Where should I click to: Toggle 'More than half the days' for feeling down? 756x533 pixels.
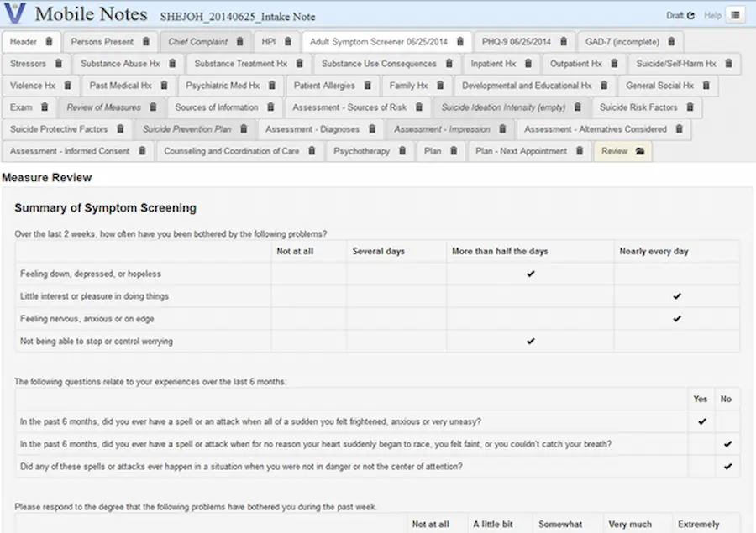(528, 273)
